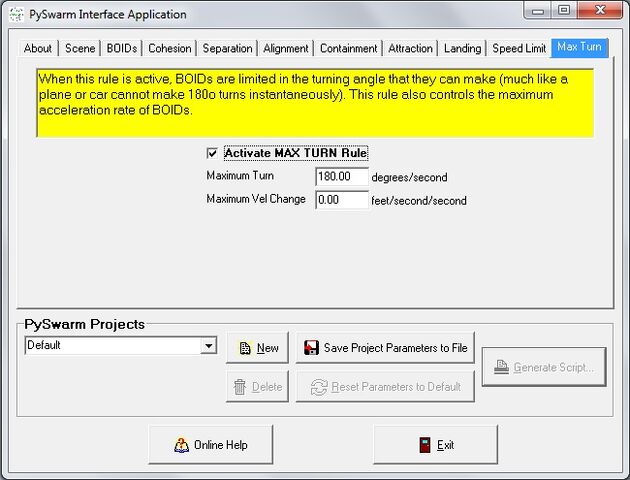Viewport: 630px width, 480px height.
Task: Click the 'feet/second/second' unit text
Action: pos(419,200)
